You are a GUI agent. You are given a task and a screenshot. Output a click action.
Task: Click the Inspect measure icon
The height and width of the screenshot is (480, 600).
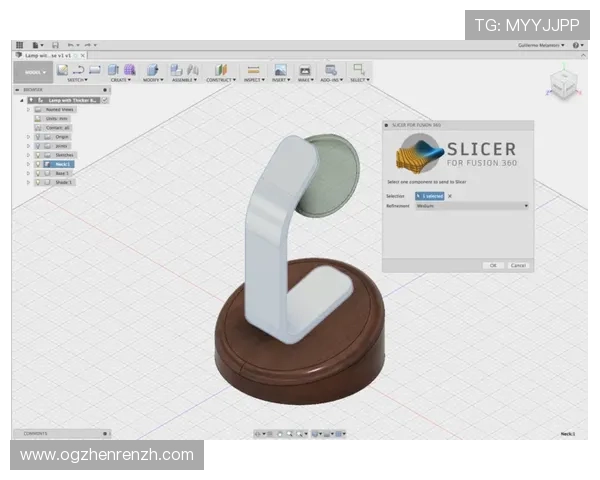(254, 70)
